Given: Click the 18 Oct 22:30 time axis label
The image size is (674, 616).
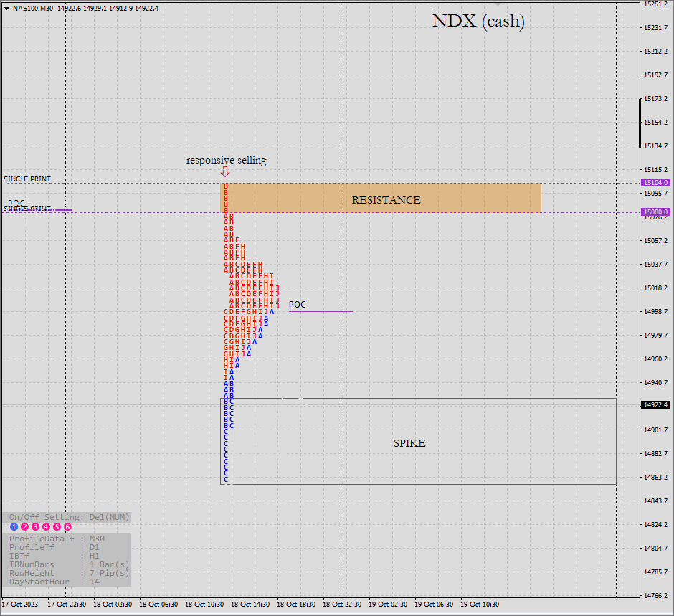Looking at the screenshot, I should point(342,605).
